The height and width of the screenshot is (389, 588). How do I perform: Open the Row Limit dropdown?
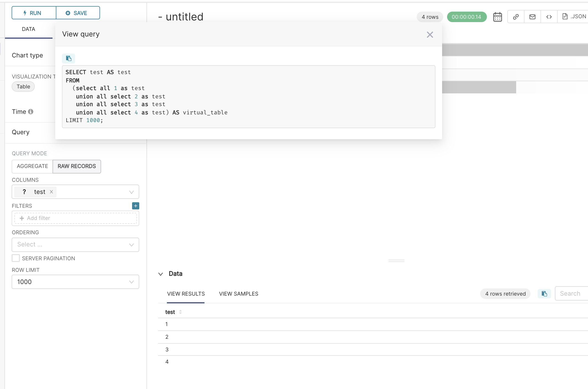click(x=75, y=282)
